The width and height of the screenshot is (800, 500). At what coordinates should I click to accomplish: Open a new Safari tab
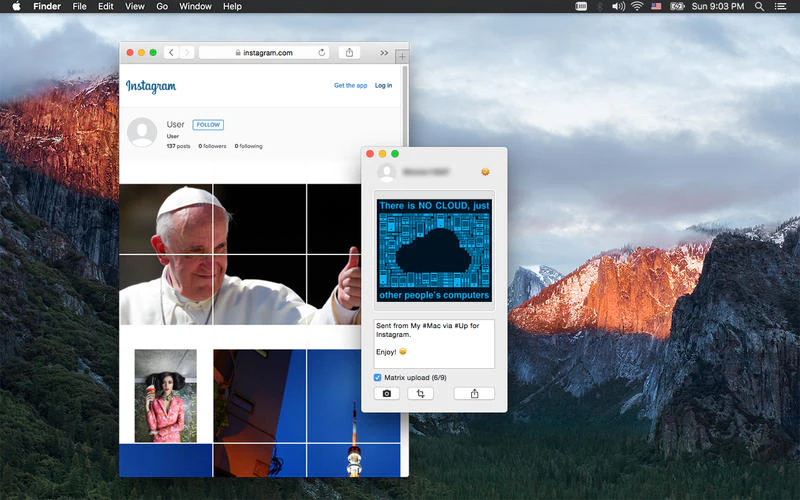point(402,57)
